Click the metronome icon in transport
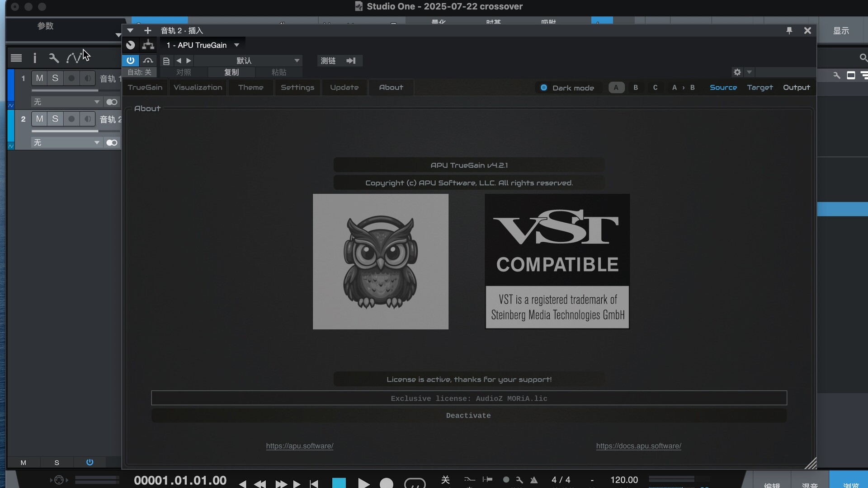 (534, 480)
